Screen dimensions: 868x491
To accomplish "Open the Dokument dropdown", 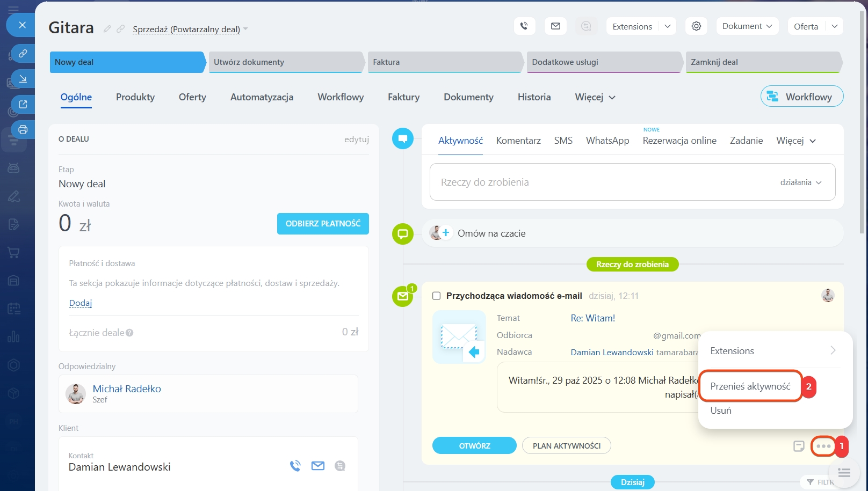I will point(747,26).
